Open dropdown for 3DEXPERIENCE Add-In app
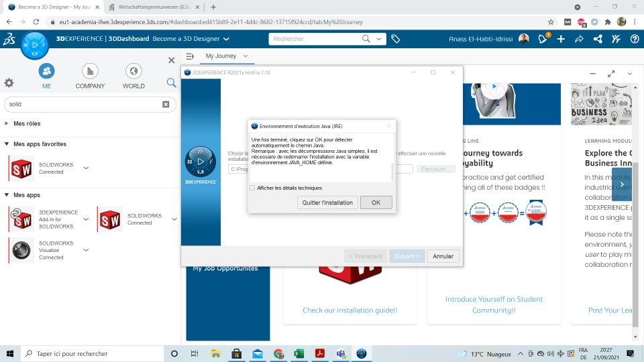Image resolution: width=644 pixels, height=362 pixels. coord(86,219)
